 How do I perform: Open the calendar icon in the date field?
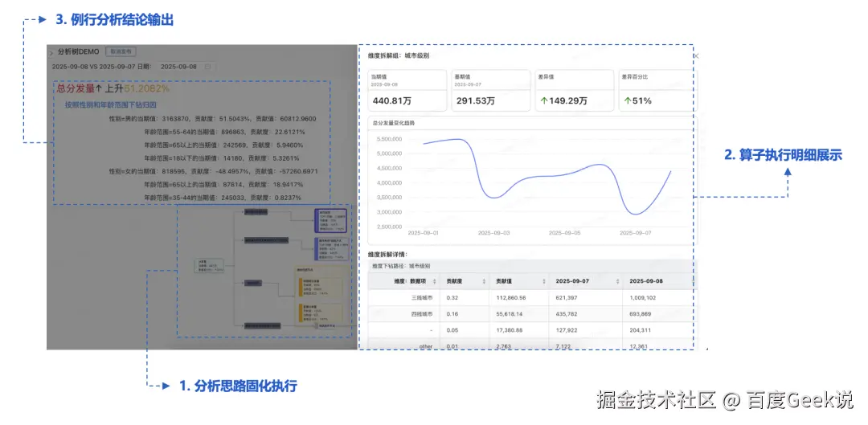pos(207,67)
